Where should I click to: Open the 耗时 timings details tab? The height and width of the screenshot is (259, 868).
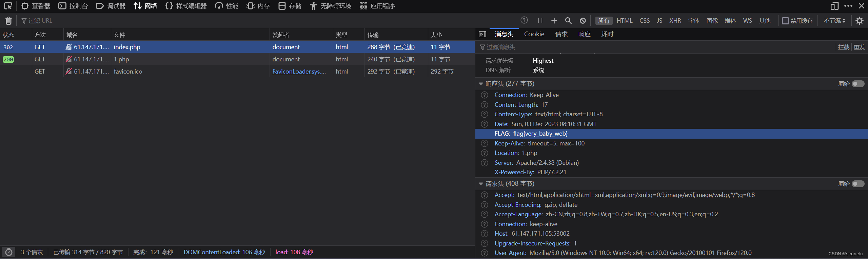pyautogui.click(x=607, y=34)
